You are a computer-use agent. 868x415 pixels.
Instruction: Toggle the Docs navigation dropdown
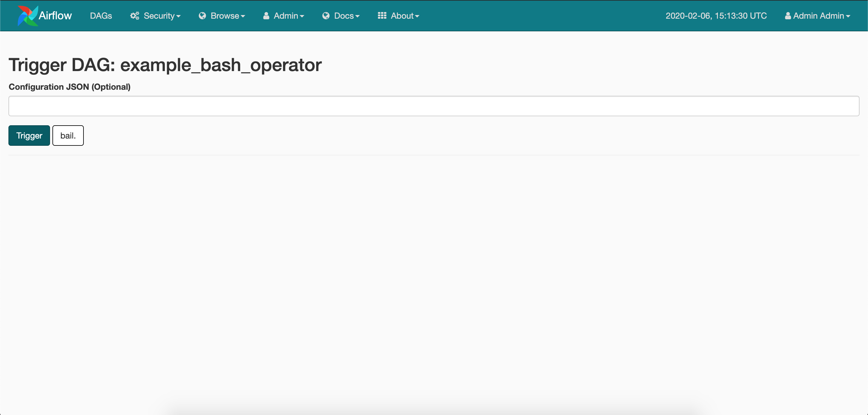click(342, 15)
